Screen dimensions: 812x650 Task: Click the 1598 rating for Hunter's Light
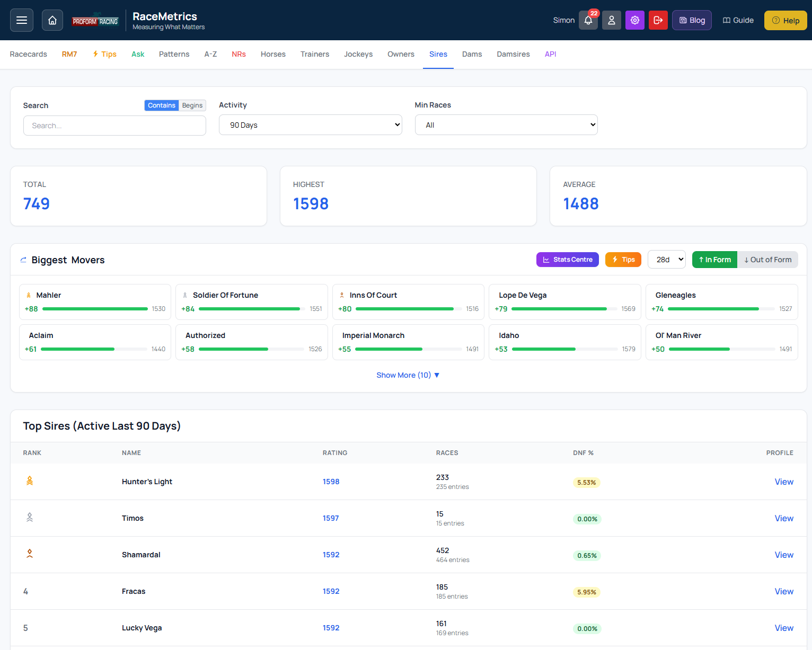tap(331, 482)
